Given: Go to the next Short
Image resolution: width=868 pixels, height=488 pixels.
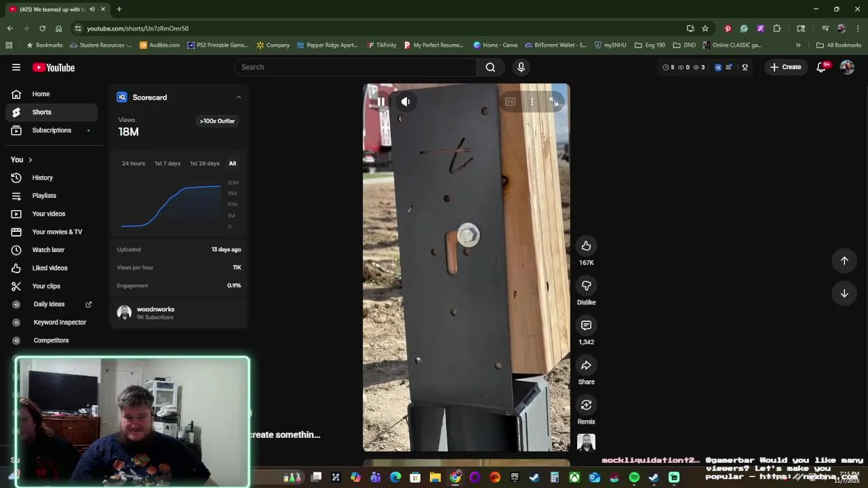Looking at the screenshot, I should [x=844, y=293].
